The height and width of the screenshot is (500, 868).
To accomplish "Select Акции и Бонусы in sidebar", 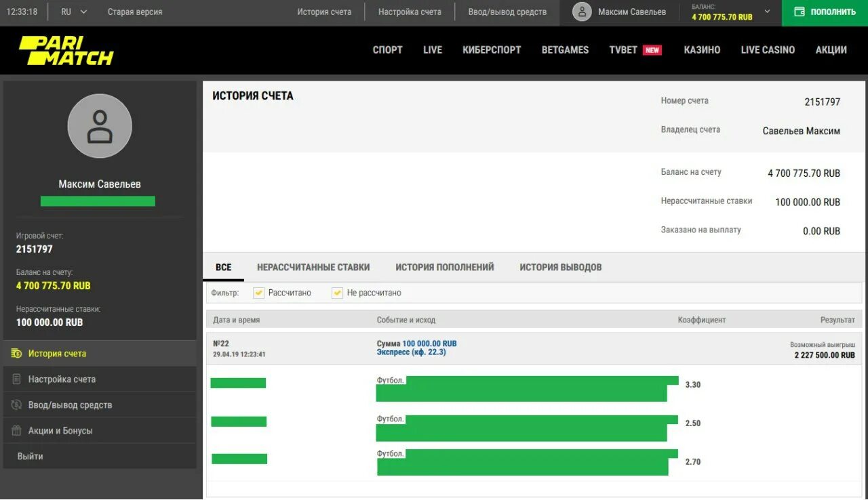I will 100,431.
